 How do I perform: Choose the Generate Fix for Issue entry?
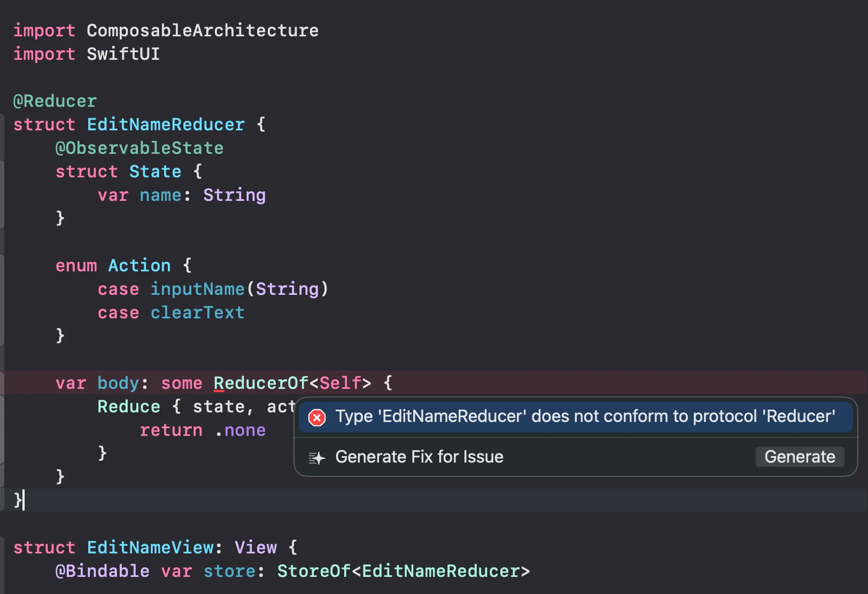pyautogui.click(x=419, y=457)
